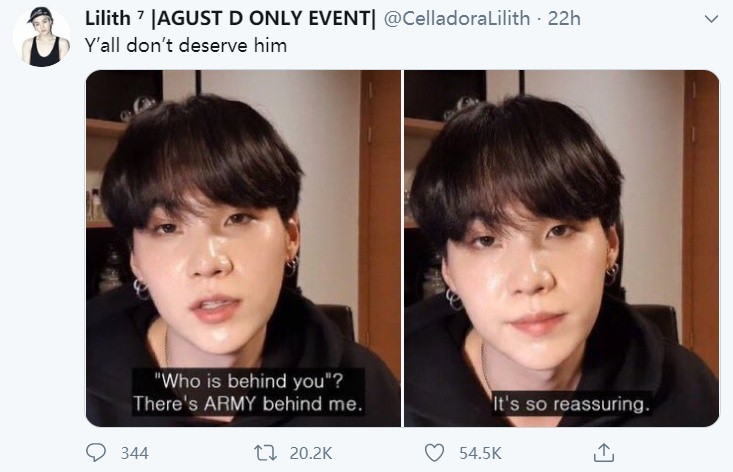This screenshot has width=733, height=472.
Task: Click the "AGUST D ONLY EVENT" name text
Action: [264, 19]
